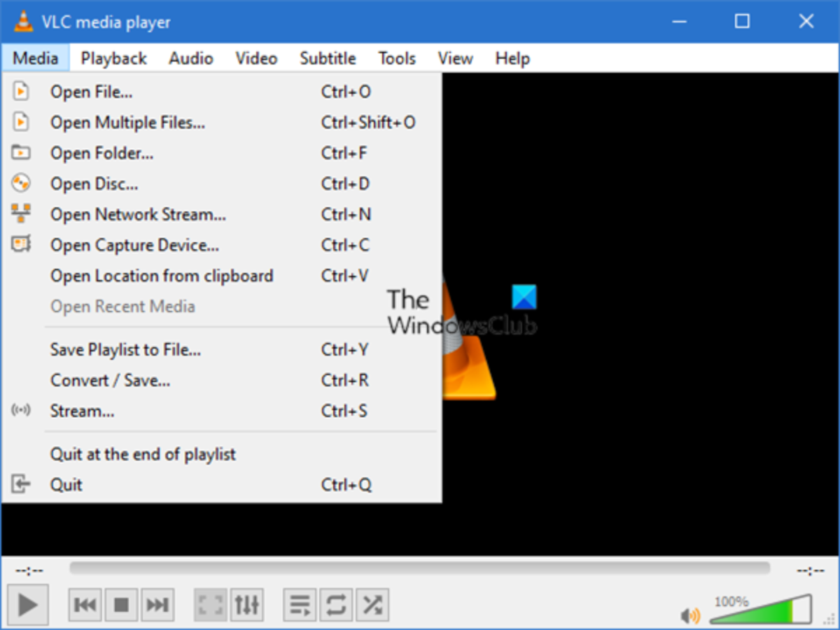
Task: Expand the Subtitle menu
Action: click(x=328, y=59)
